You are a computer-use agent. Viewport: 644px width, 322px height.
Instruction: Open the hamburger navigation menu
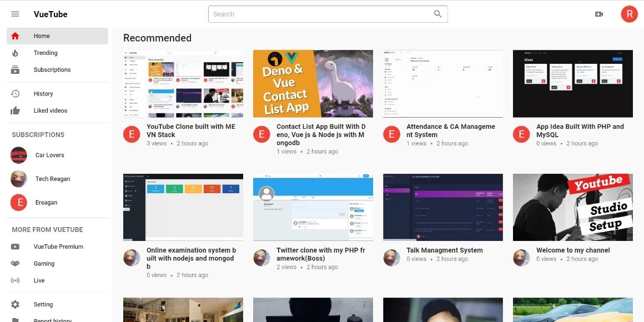click(x=15, y=14)
